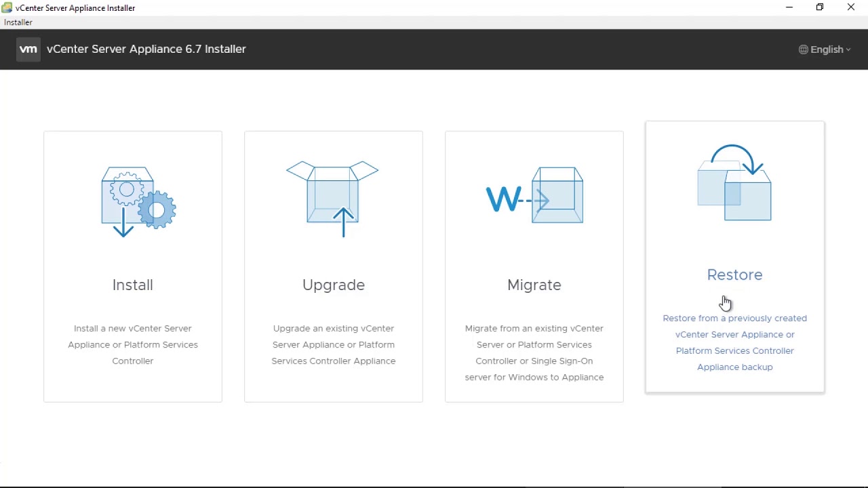Screen dimensions: 868x488
Task: Click the Restore overlapping boxes icon
Action: coord(734,182)
